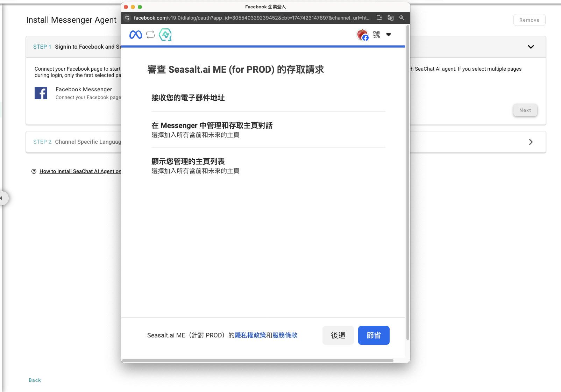The width and height of the screenshot is (561, 392).
Task: Open the account dropdown arrow next to 號
Action: point(389,35)
